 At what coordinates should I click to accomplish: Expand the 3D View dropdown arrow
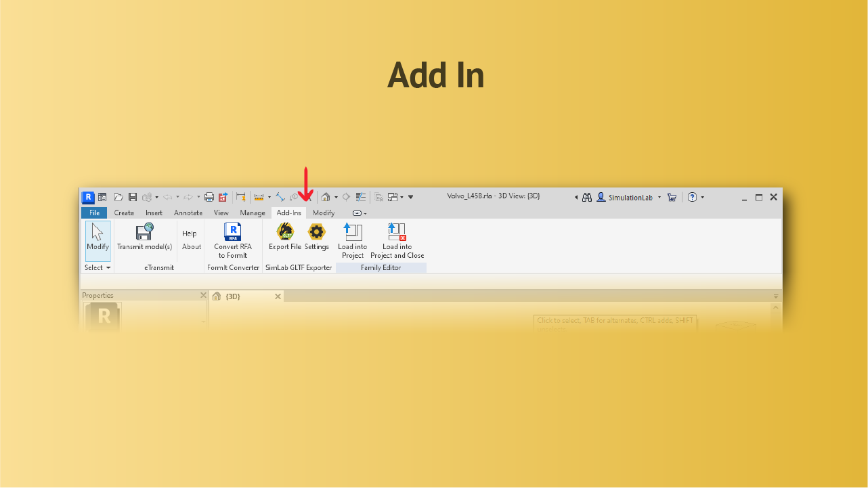coord(336,197)
